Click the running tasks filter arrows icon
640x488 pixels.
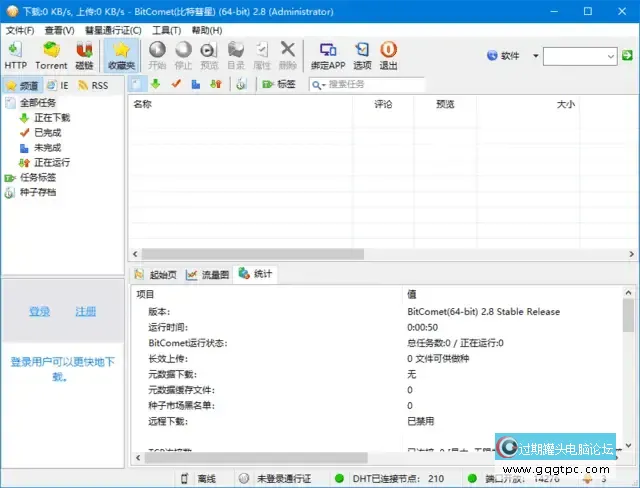pos(216,84)
